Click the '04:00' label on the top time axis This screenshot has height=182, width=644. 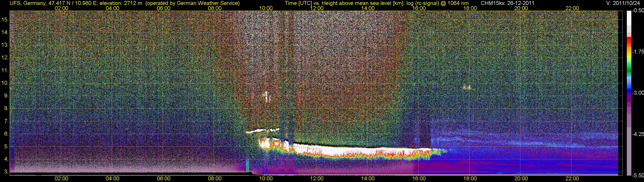(x=112, y=8)
